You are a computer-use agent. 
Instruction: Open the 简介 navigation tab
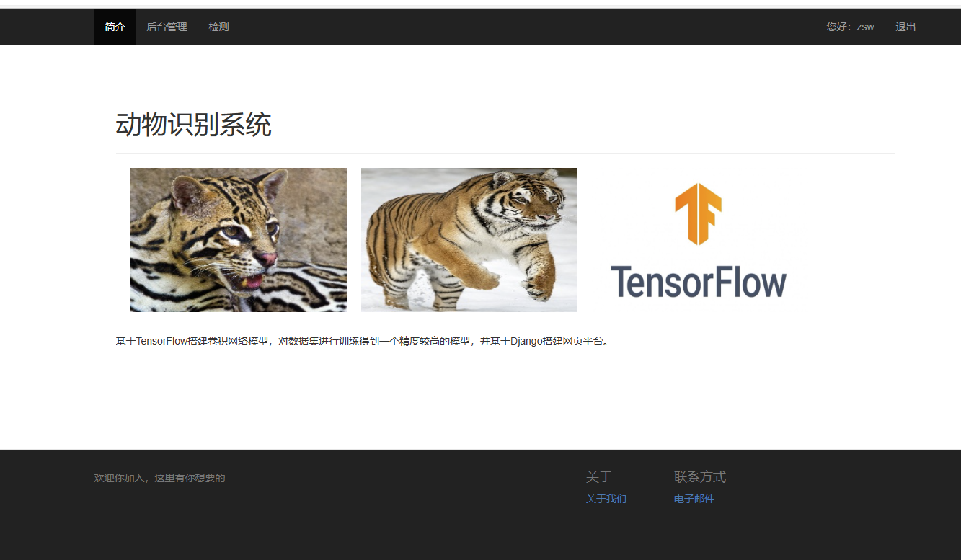[115, 27]
